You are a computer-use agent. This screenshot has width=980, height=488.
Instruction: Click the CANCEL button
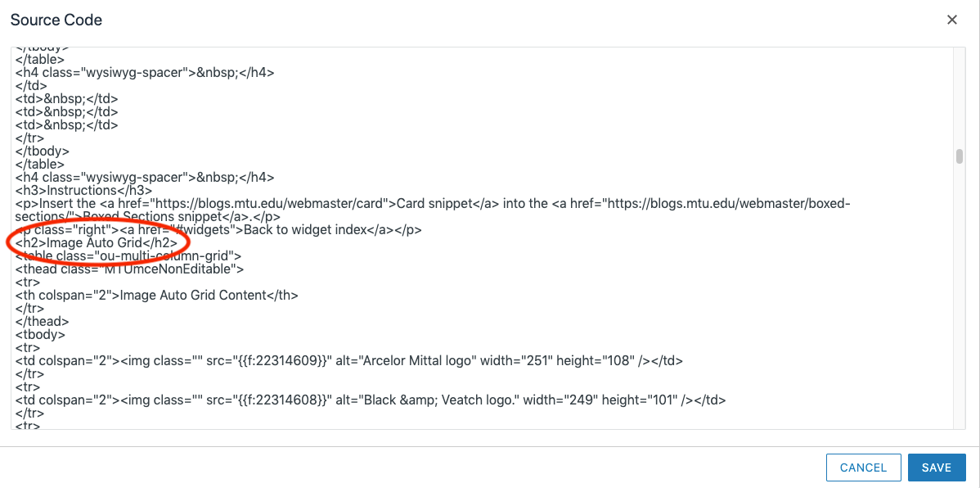pos(863,467)
